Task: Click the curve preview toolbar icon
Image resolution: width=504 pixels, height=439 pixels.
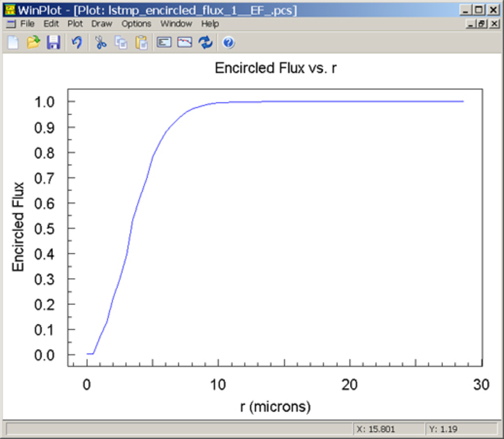Action: [184, 42]
